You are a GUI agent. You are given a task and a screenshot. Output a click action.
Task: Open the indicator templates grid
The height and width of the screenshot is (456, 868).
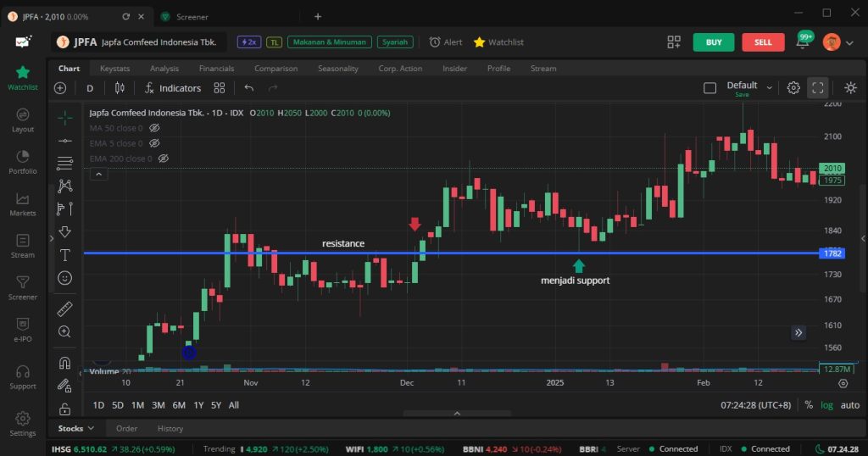[x=220, y=88]
